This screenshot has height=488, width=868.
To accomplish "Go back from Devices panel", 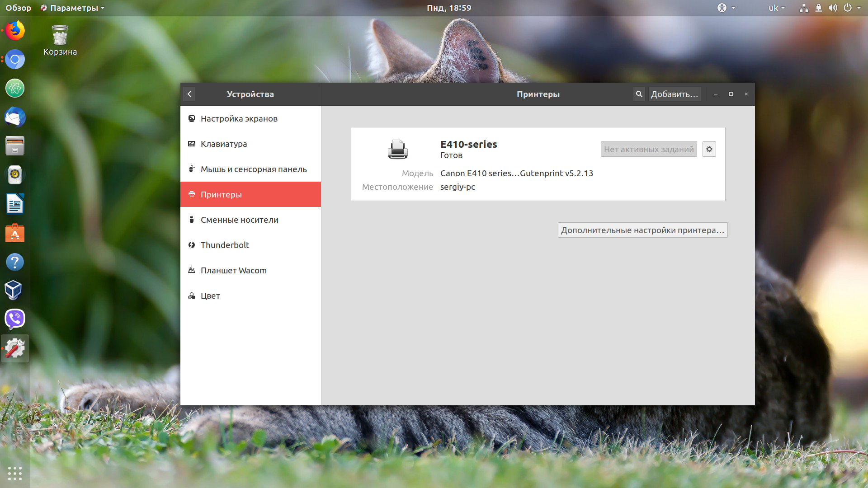I will coord(189,94).
